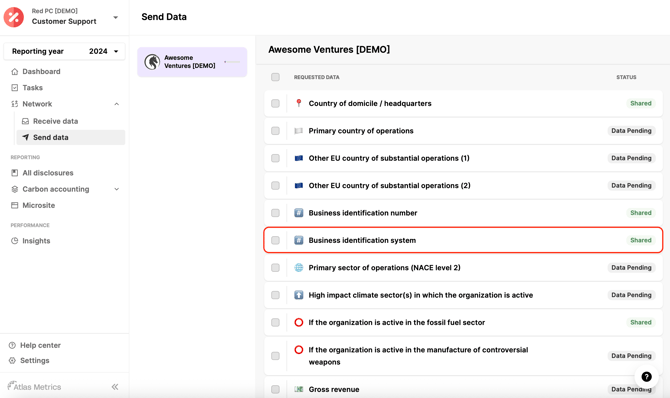Check Other EU country operations (1) box

275,158
